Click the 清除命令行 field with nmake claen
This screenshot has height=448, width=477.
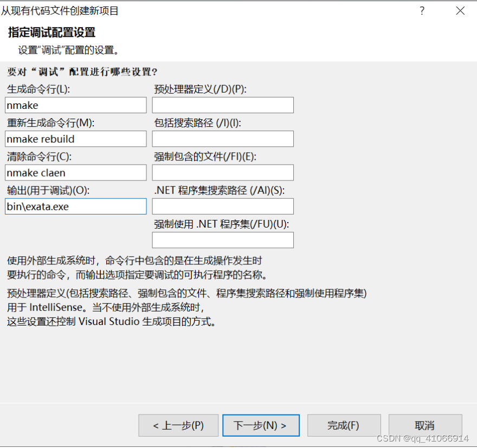point(75,172)
